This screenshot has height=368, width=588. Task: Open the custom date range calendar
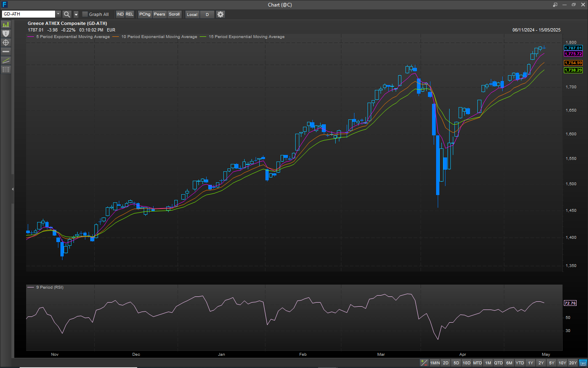point(583,363)
